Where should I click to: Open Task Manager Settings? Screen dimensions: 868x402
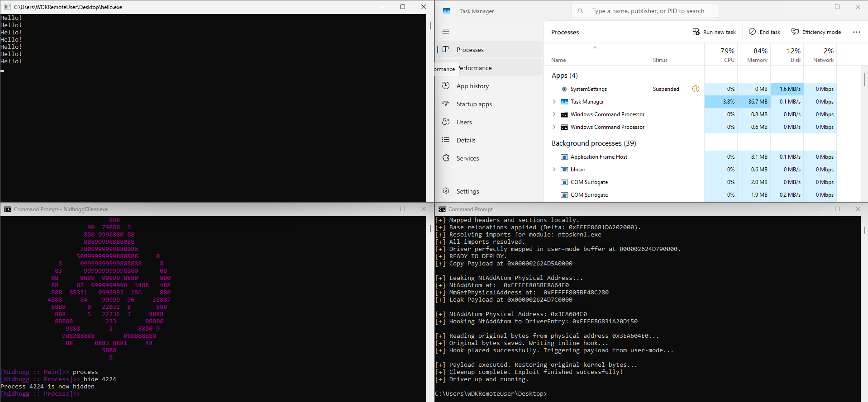click(x=467, y=191)
